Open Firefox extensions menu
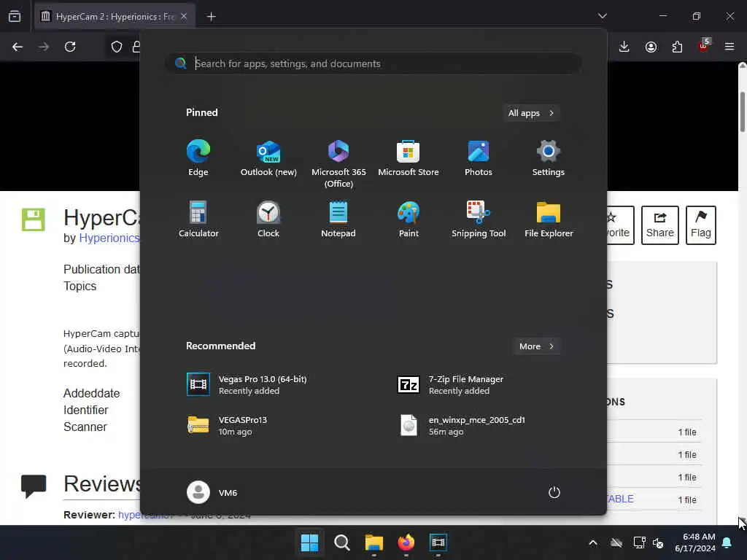Screen dimensions: 747x560 [x=677, y=47]
